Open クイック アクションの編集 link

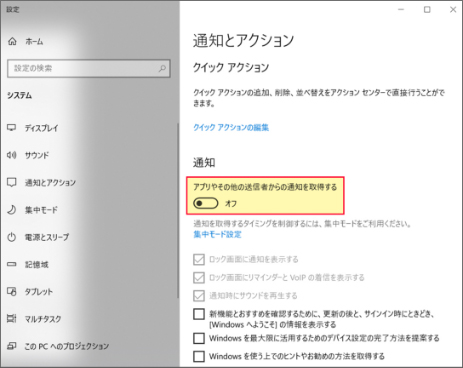click(231, 127)
